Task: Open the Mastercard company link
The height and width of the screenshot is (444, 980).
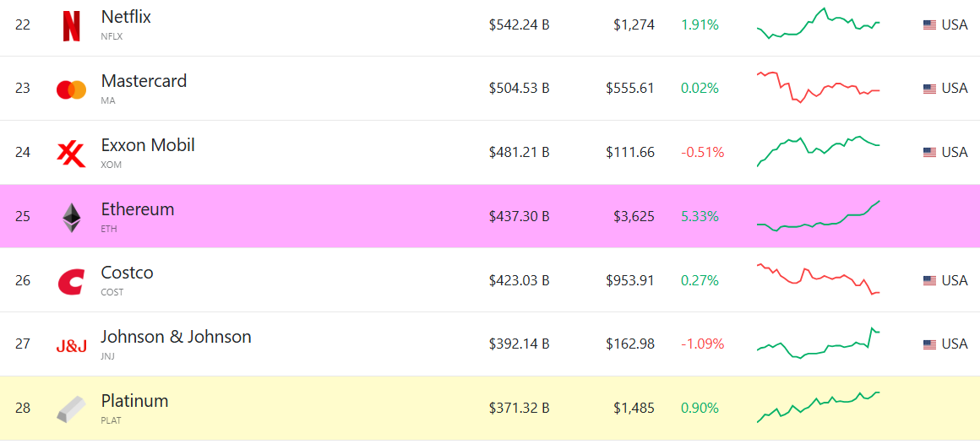Action: click(x=144, y=81)
